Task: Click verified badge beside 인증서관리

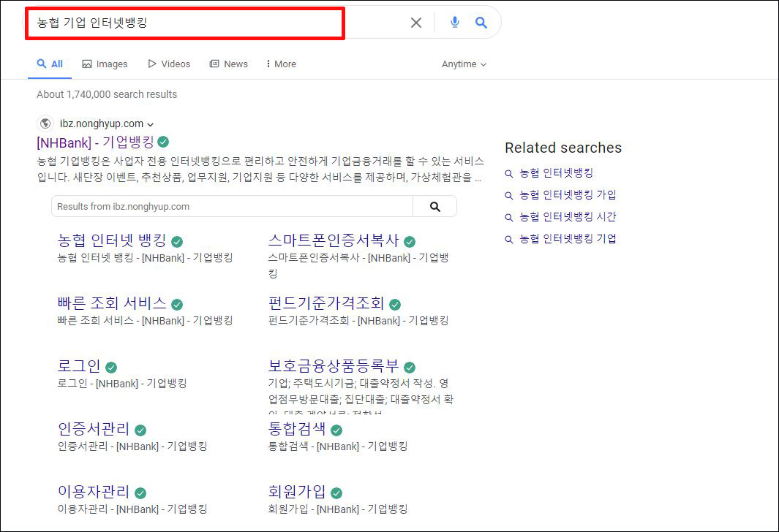Action: 140,430
